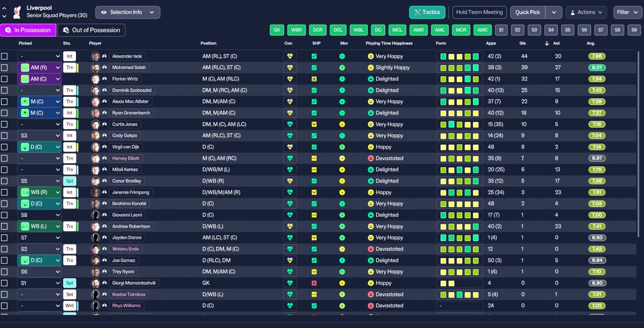Open Alexander Isak's empty picked dropdown
The height and width of the screenshot is (328, 644).
click(x=39, y=56)
